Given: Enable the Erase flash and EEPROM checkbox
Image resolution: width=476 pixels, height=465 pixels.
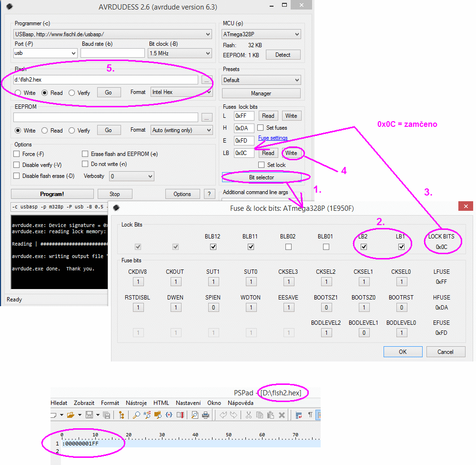Looking at the screenshot, I should coord(85,154).
